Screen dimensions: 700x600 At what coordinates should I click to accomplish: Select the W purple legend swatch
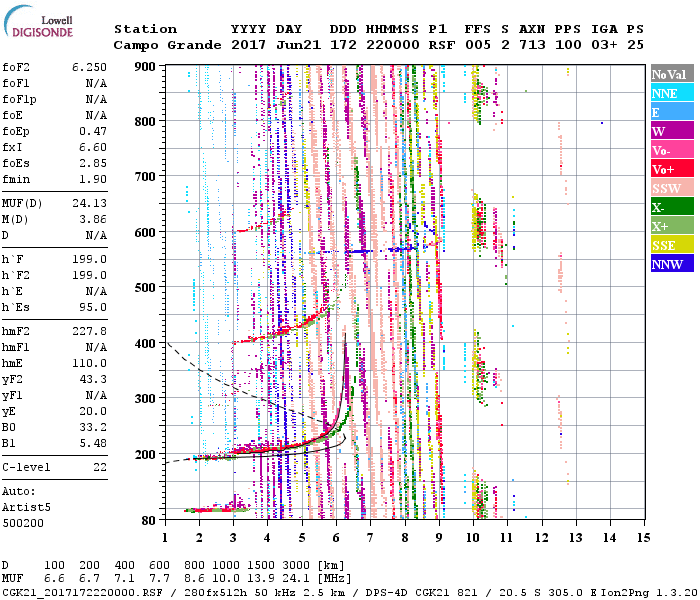pos(671,131)
